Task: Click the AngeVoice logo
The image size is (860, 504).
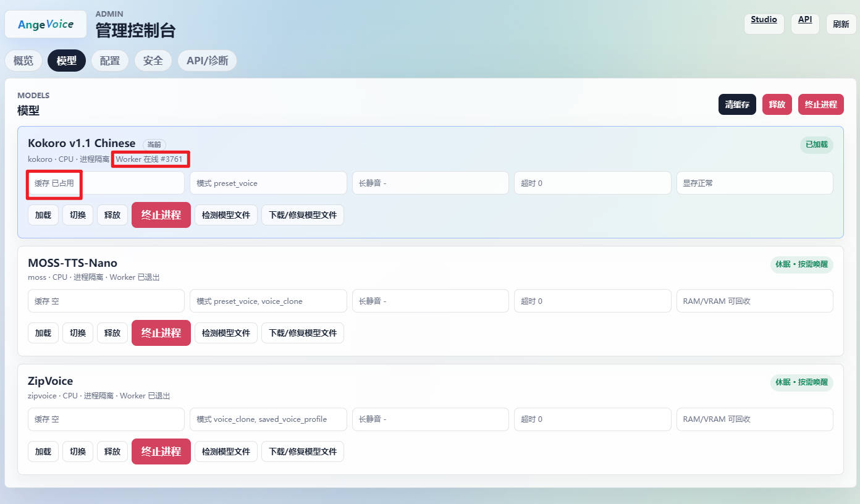Action: click(46, 24)
